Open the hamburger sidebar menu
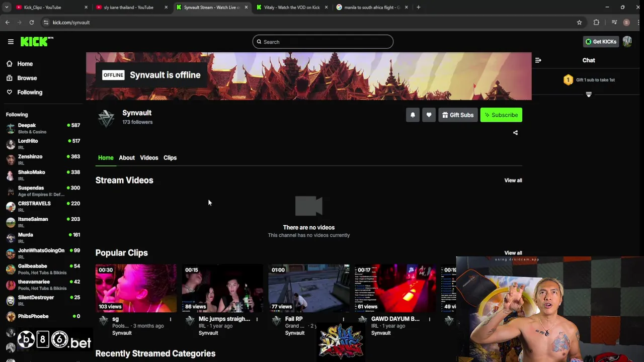 click(11, 42)
